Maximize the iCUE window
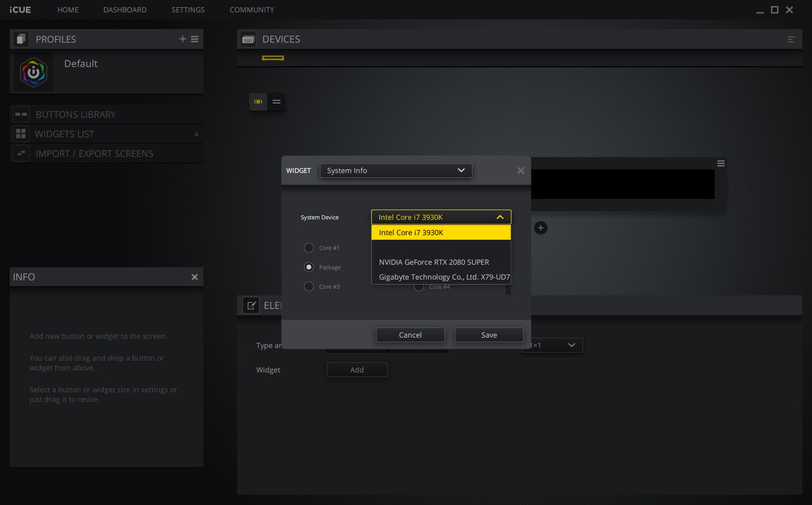This screenshot has height=505, width=812. click(x=775, y=10)
